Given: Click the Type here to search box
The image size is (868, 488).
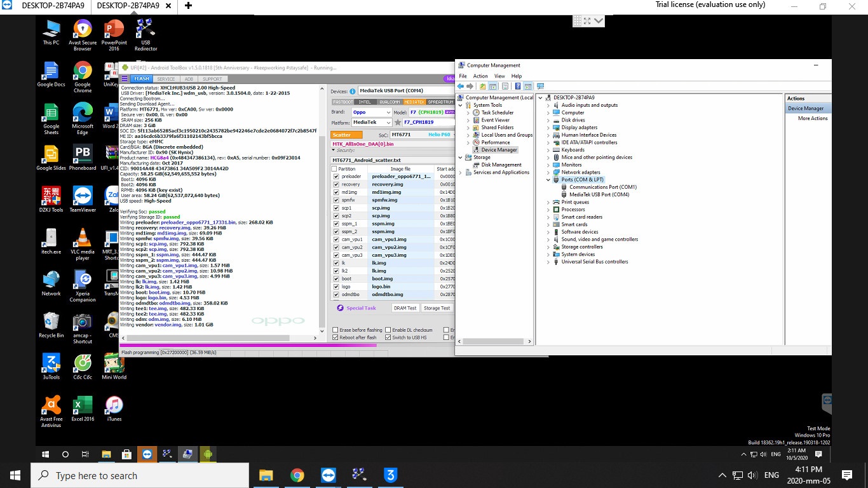Looking at the screenshot, I should 140,475.
